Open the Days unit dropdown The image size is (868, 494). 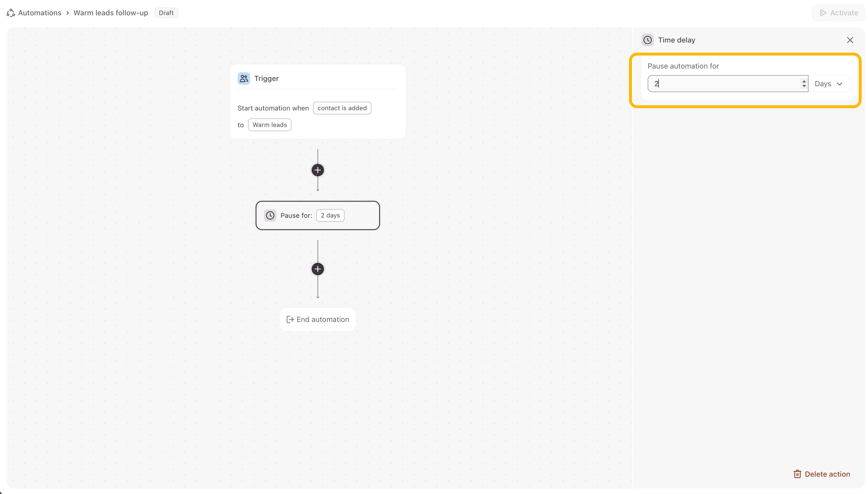[829, 84]
